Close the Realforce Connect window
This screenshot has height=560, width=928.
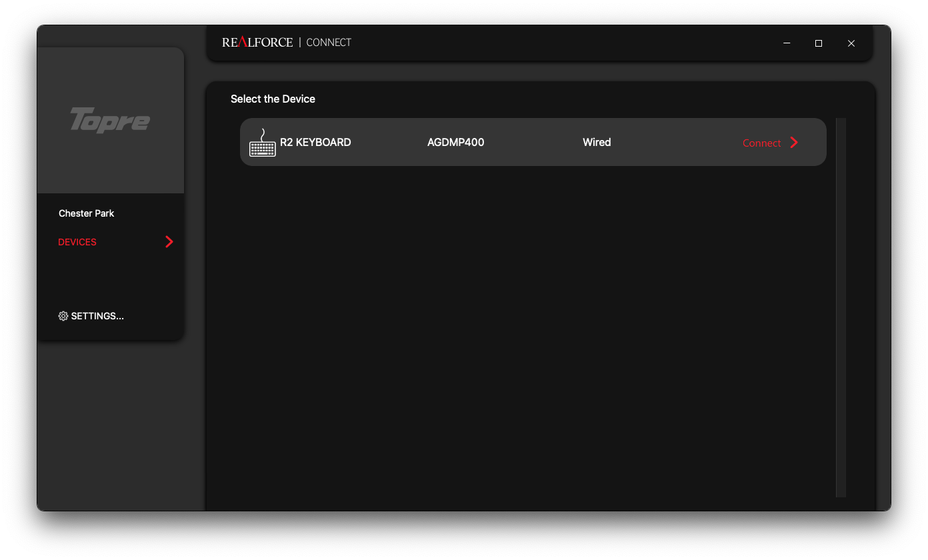(x=851, y=43)
